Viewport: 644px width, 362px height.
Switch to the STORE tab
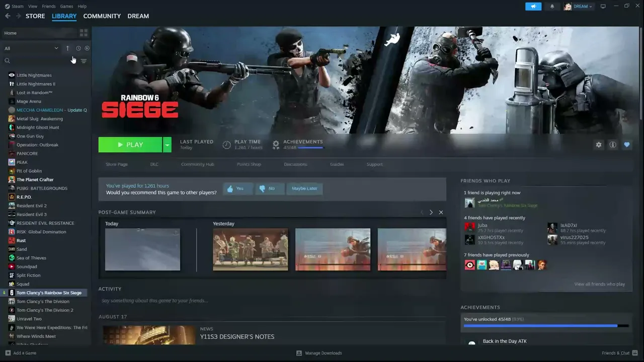(35, 16)
